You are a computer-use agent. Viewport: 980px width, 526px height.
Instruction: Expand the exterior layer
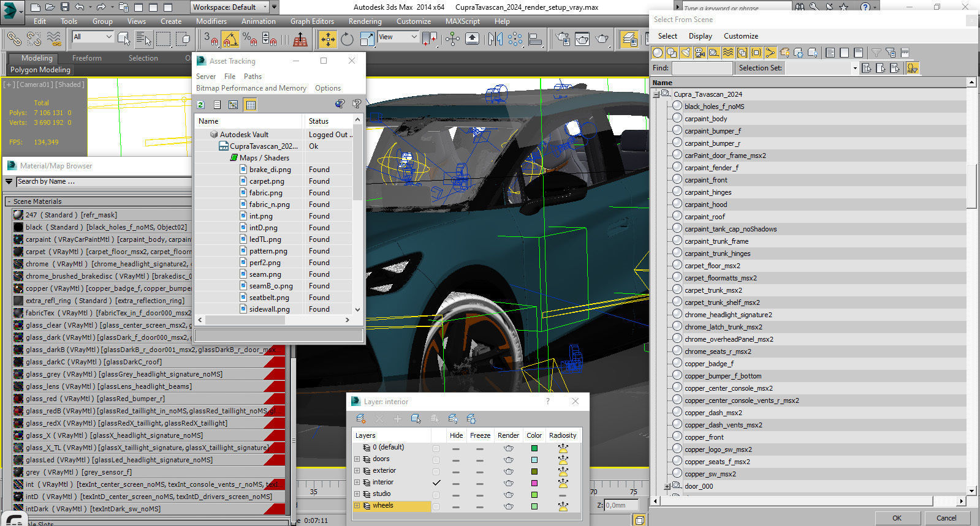point(357,471)
